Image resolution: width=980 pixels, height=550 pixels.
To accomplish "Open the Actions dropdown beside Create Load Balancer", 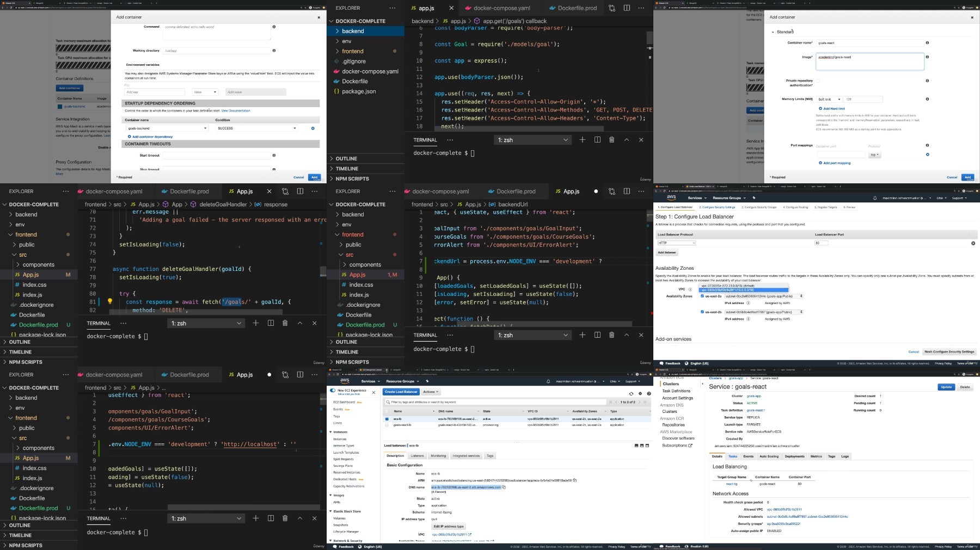I will tap(430, 392).
